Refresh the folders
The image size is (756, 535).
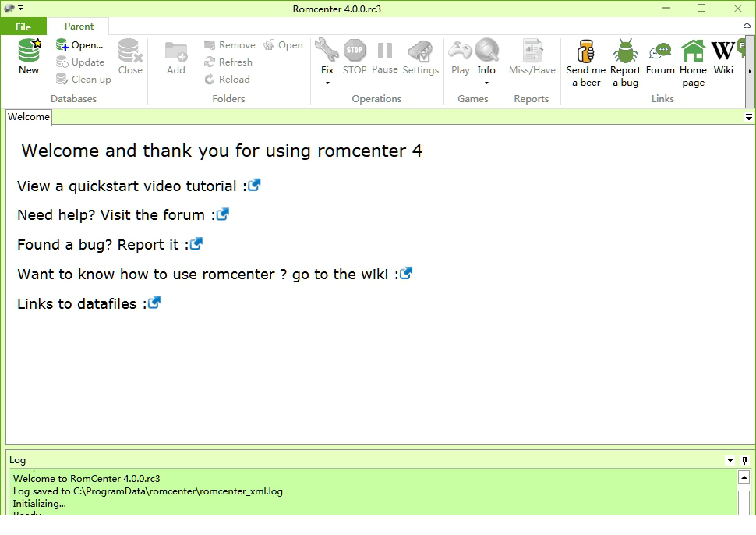coord(228,62)
